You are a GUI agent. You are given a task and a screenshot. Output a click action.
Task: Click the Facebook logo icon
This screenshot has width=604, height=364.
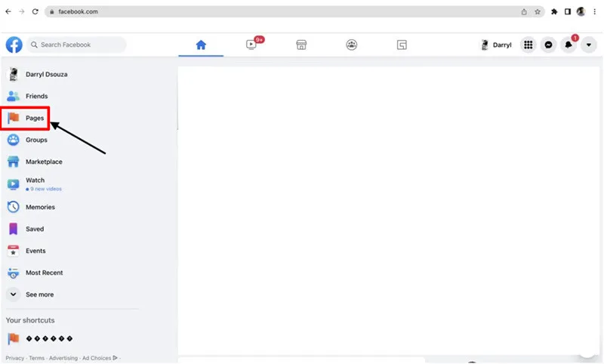point(14,45)
